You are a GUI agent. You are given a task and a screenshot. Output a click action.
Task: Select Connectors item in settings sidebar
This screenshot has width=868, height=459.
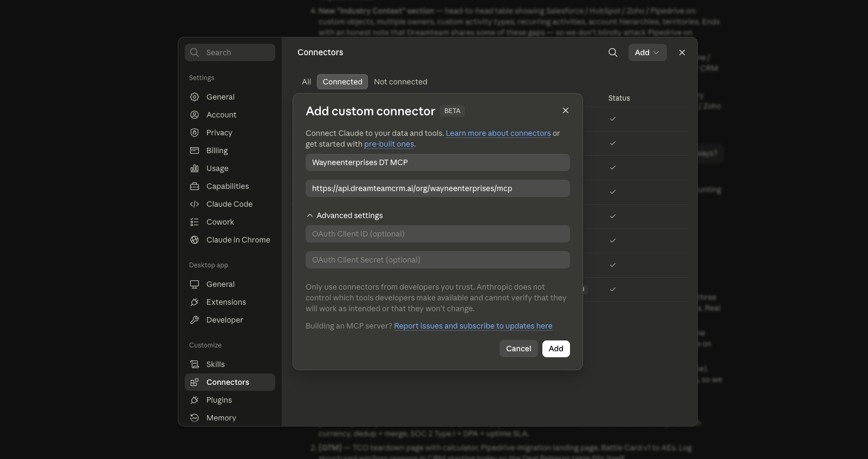tap(230, 382)
